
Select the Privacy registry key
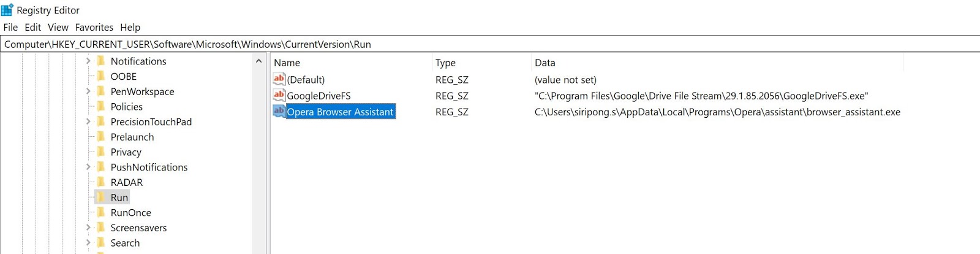tap(126, 152)
